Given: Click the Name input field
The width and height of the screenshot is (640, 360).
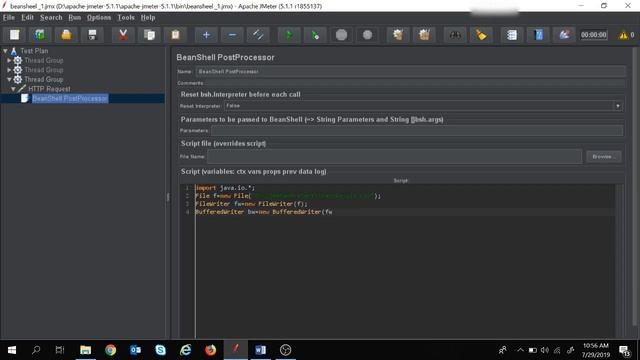Looking at the screenshot, I should click(x=410, y=71).
